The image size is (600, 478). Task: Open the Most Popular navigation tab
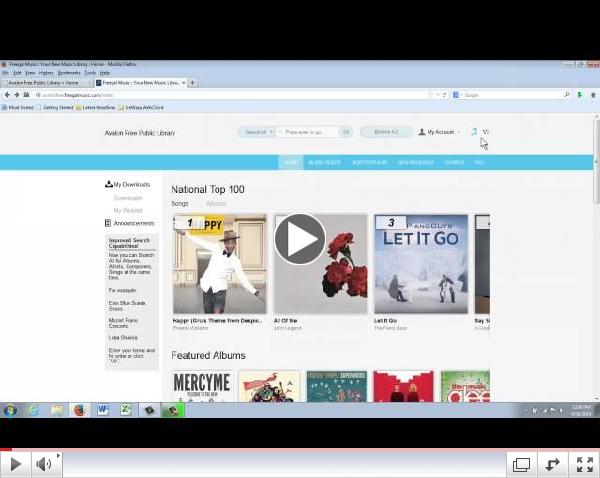(369, 162)
